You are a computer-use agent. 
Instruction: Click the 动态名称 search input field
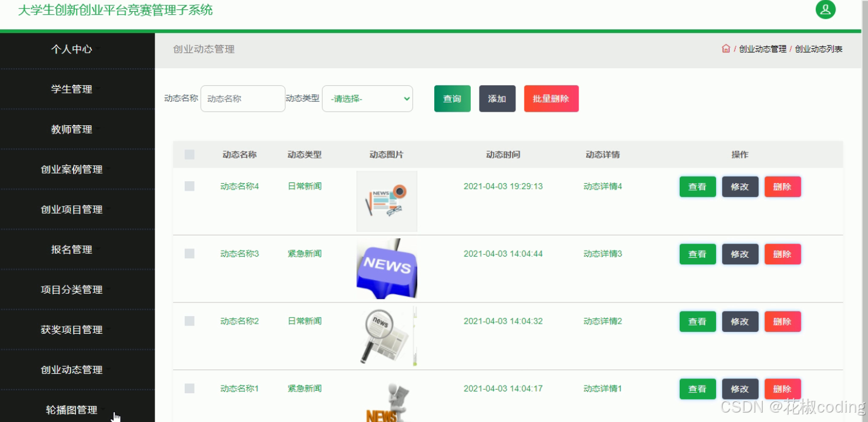pos(242,98)
